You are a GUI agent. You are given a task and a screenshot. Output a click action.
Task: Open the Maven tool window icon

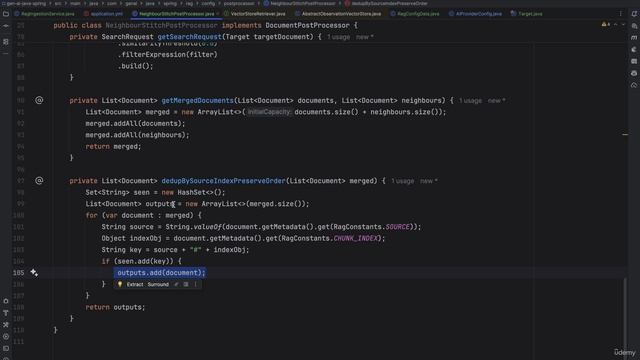634,38
